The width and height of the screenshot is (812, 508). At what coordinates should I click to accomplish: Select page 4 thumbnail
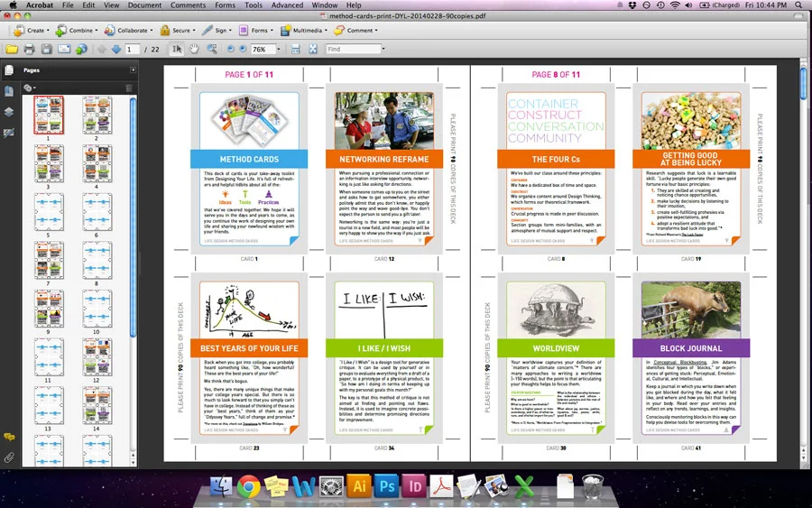pyautogui.click(x=97, y=163)
